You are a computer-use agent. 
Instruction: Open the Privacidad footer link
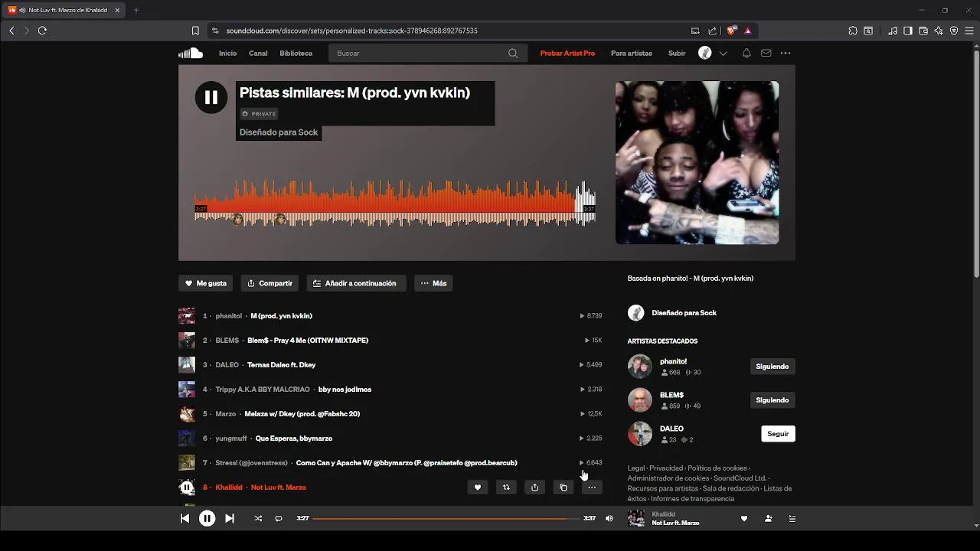666,468
